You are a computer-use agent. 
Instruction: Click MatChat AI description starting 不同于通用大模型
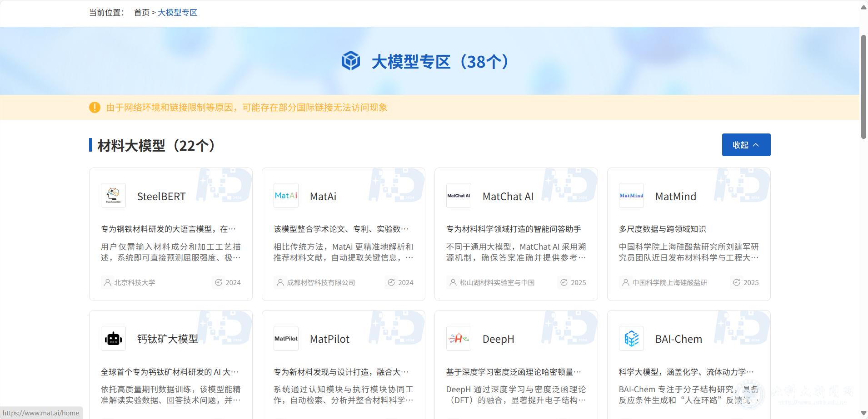click(516, 252)
